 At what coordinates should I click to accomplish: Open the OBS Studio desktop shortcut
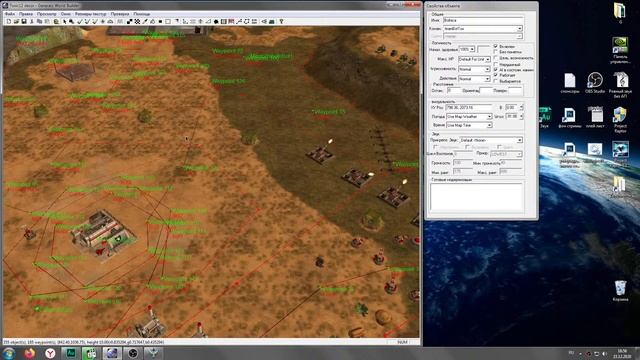595,82
